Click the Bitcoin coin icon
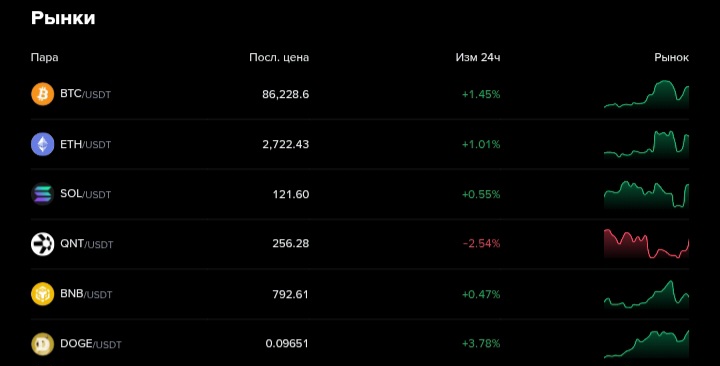Screen dimensions: 720x366 [x=42, y=94]
